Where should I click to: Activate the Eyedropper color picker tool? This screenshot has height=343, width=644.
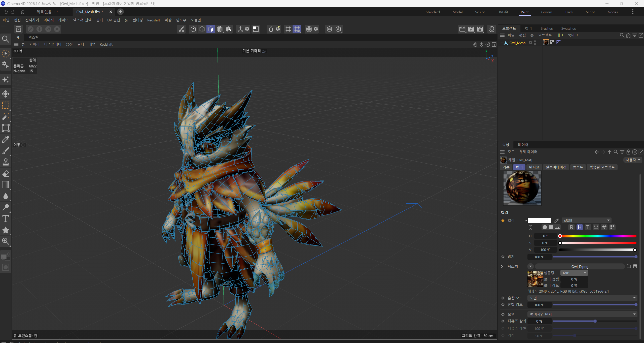coord(6,139)
